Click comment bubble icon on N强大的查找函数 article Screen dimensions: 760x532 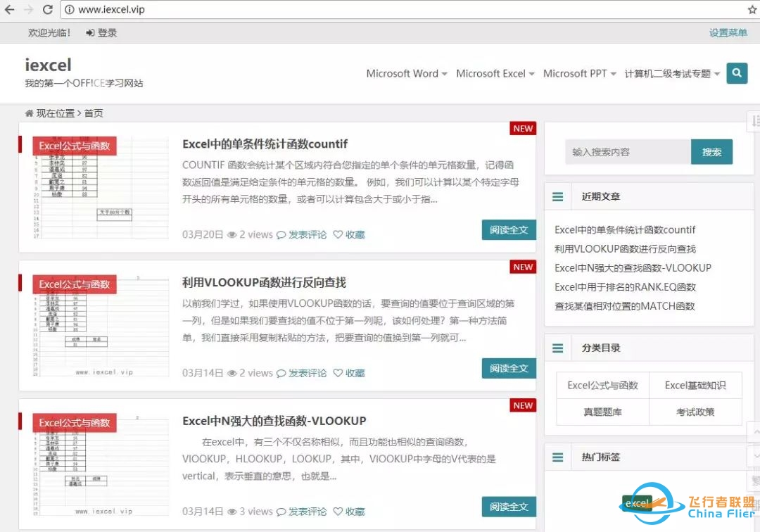click(281, 512)
